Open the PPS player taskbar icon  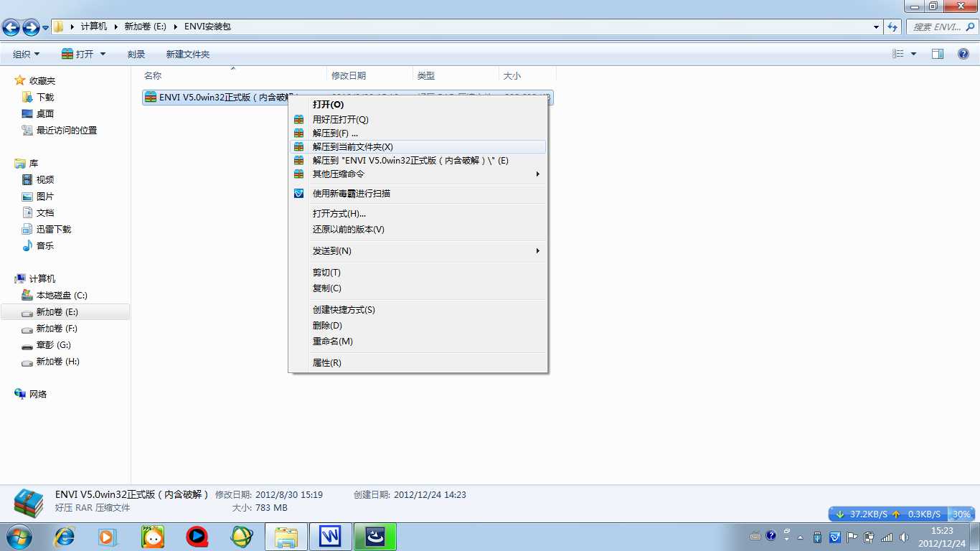tap(153, 537)
